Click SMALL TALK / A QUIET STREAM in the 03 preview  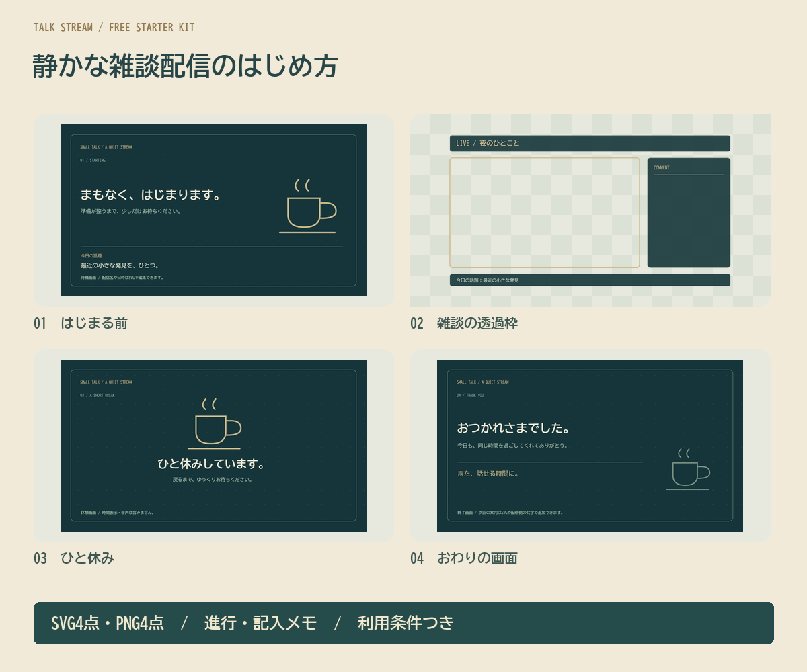(x=106, y=382)
